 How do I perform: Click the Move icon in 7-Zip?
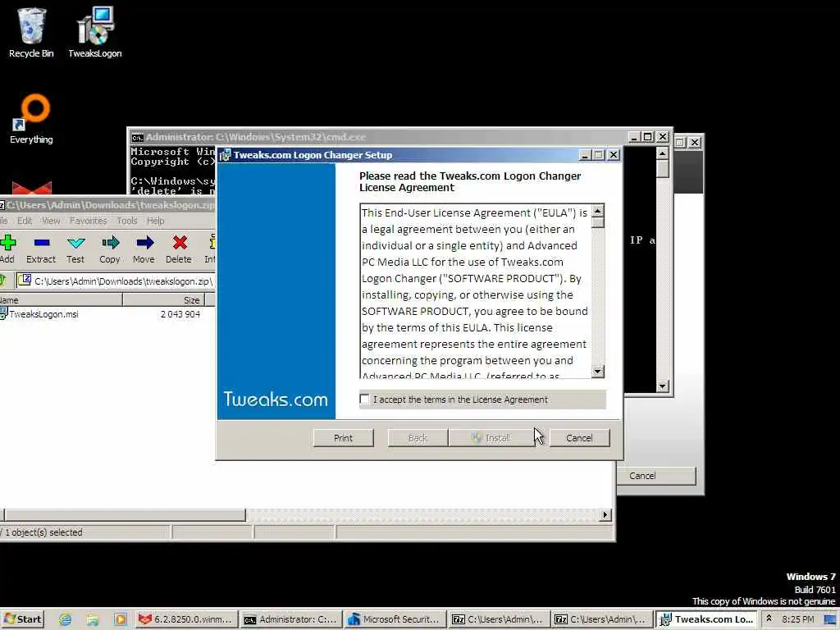click(144, 249)
